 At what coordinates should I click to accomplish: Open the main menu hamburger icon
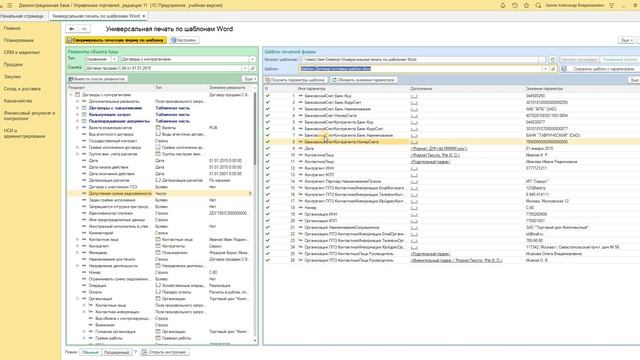(x=10, y=5)
